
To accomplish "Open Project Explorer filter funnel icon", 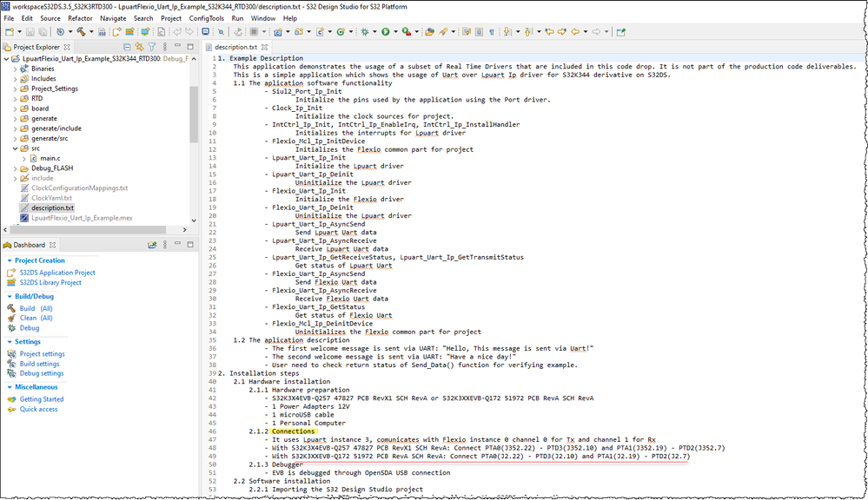I will [x=152, y=47].
